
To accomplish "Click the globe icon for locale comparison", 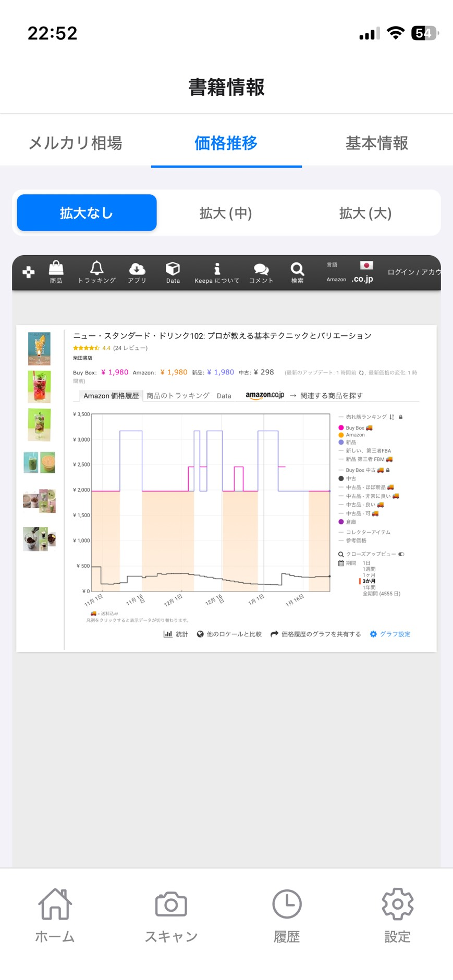I will pyautogui.click(x=200, y=634).
